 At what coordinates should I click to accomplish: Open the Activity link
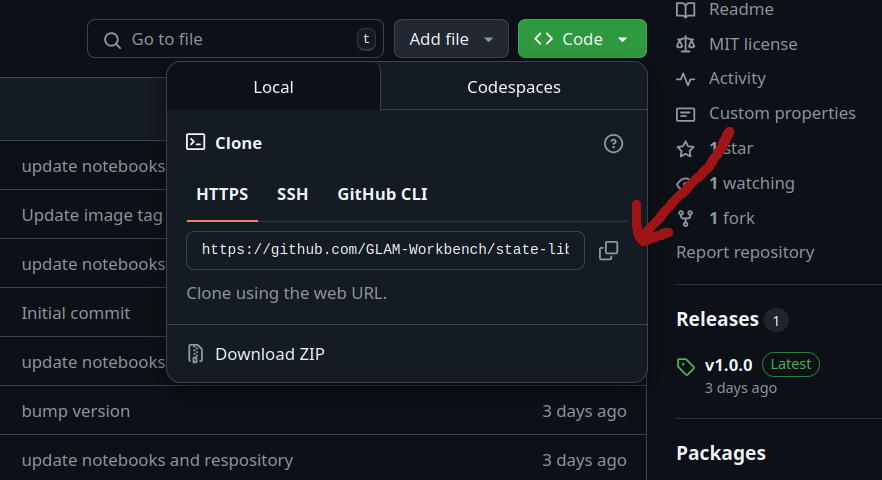tap(737, 78)
